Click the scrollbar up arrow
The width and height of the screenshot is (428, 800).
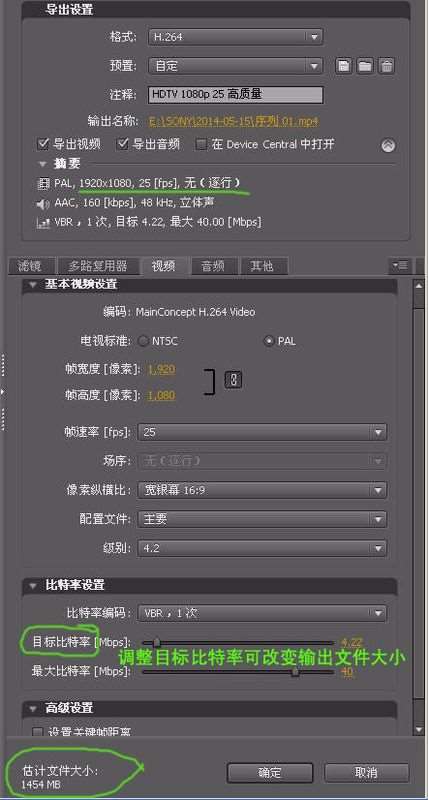coord(418,286)
